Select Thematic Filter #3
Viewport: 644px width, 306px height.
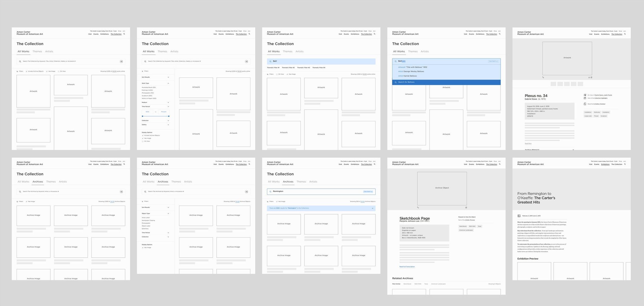click(303, 68)
